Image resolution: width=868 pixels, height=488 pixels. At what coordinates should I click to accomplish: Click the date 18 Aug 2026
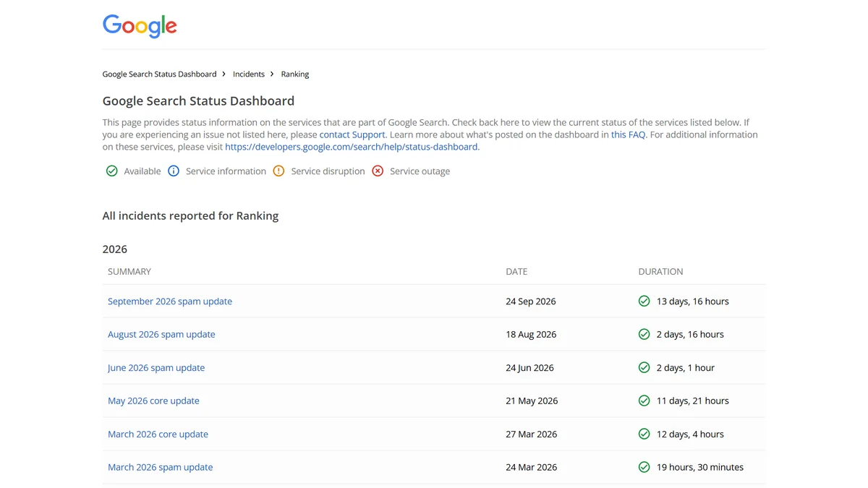[531, 335]
